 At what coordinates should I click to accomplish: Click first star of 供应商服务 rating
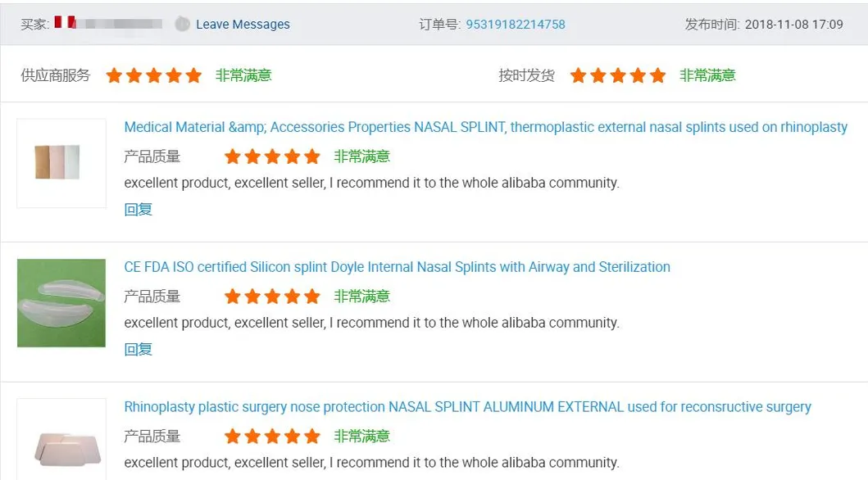coord(114,76)
